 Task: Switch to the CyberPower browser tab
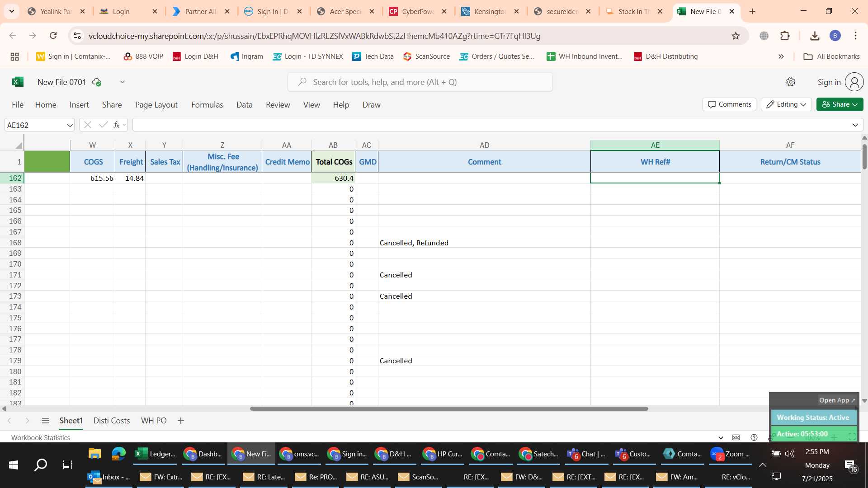(418, 11)
